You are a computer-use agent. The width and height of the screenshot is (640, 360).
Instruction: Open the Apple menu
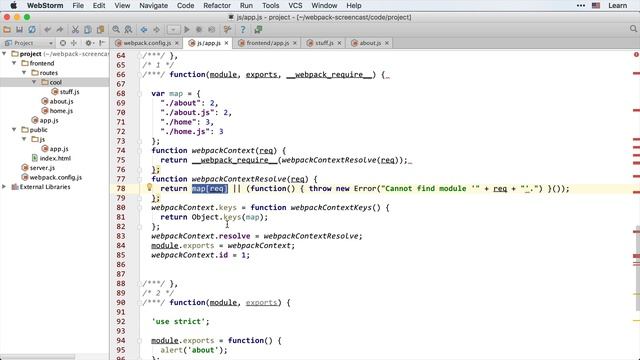point(13,6)
